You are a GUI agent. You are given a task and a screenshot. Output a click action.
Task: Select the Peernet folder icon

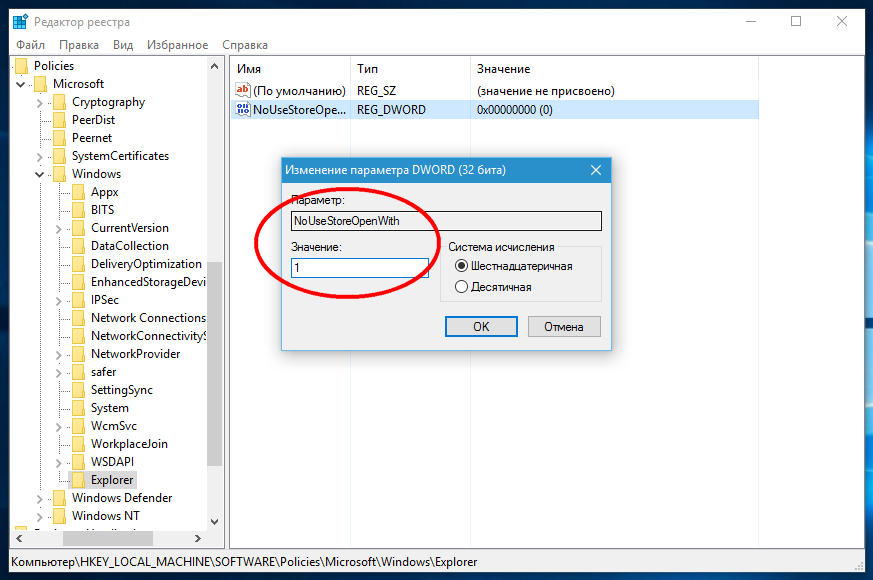click(x=60, y=138)
